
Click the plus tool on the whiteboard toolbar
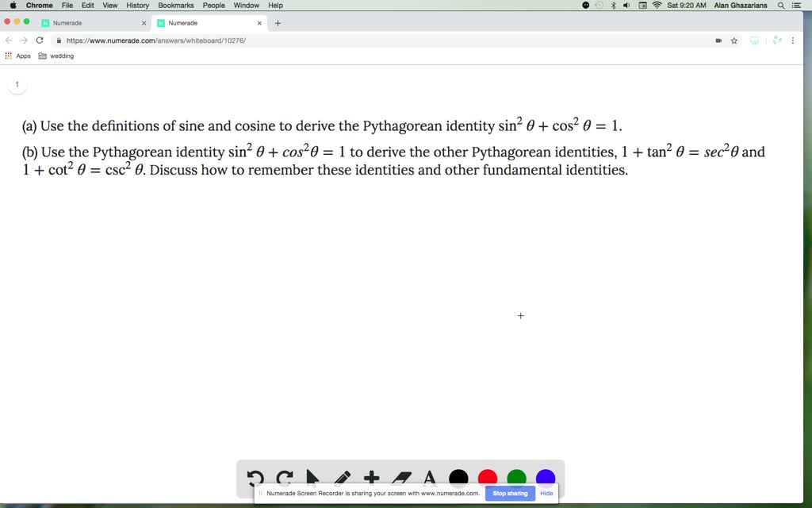[370, 478]
